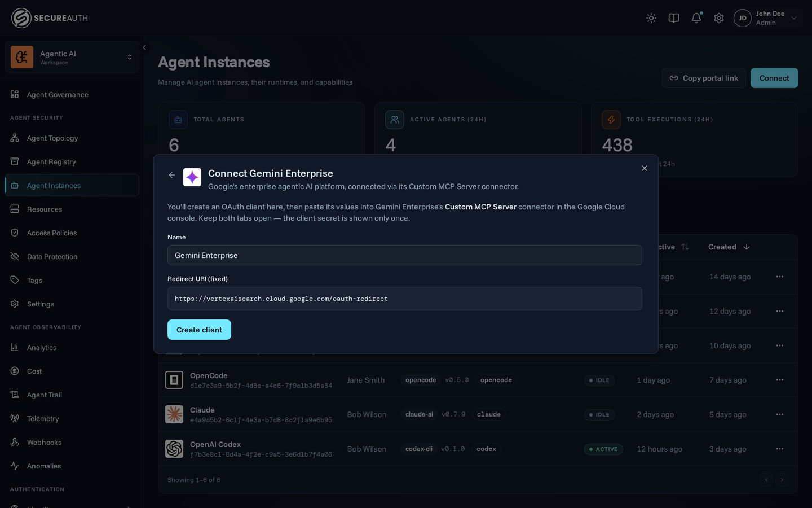Click the Gemini sparkle logo in dialog

(192, 177)
